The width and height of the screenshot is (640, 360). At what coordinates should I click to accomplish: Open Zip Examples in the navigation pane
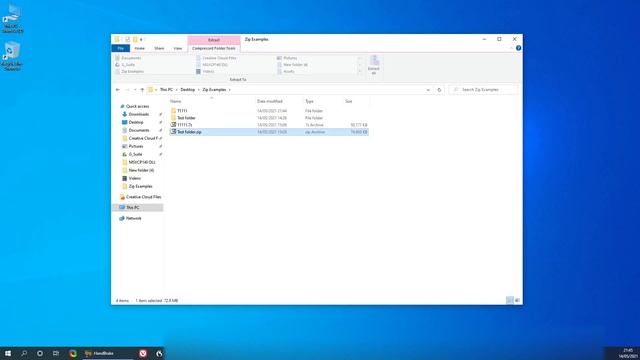[x=137, y=186]
